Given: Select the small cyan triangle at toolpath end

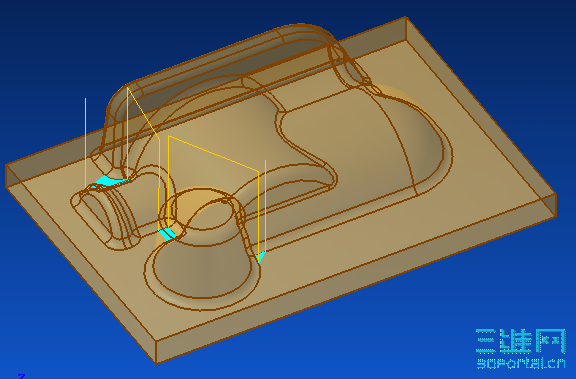Looking at the screenshot, I should pyautogui.click(x=260, y=257).
